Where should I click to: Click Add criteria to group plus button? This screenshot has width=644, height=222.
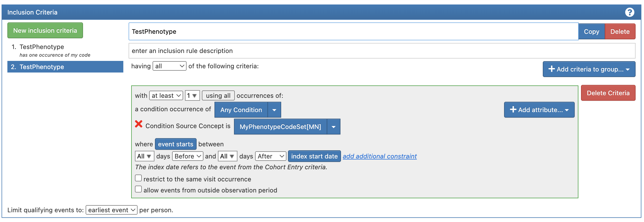(589, 69)
